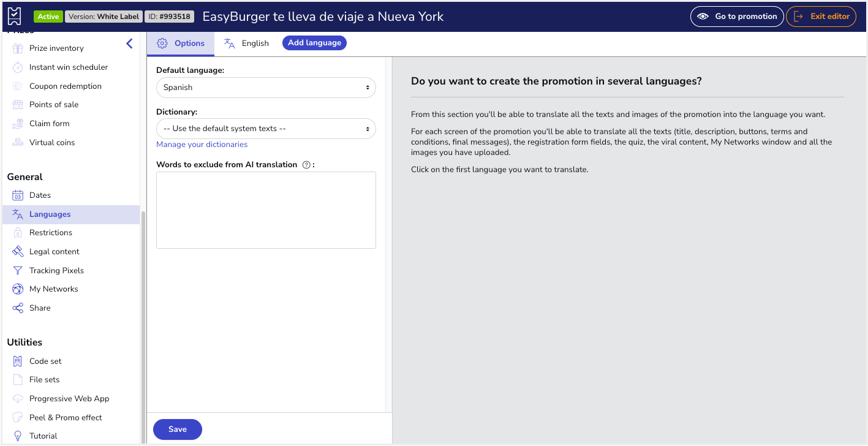Click the promotion ID #993518 badge
This screenshot has width=868, height=446.
(170, 17)
